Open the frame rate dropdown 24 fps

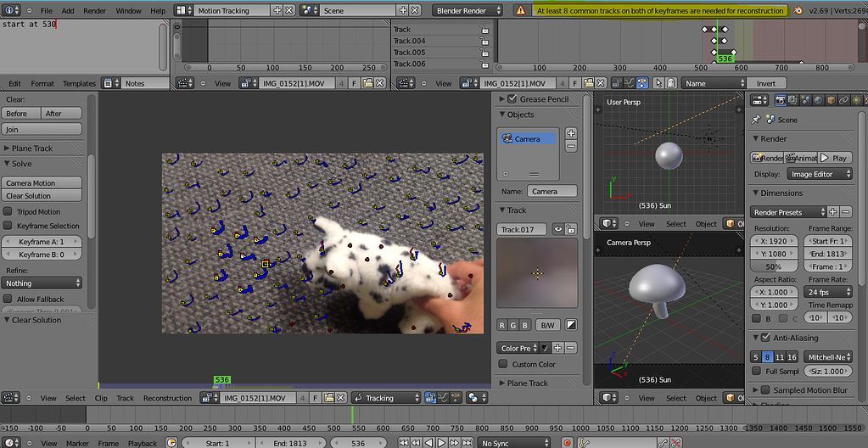pyautogui.click(x=827, y=292)
